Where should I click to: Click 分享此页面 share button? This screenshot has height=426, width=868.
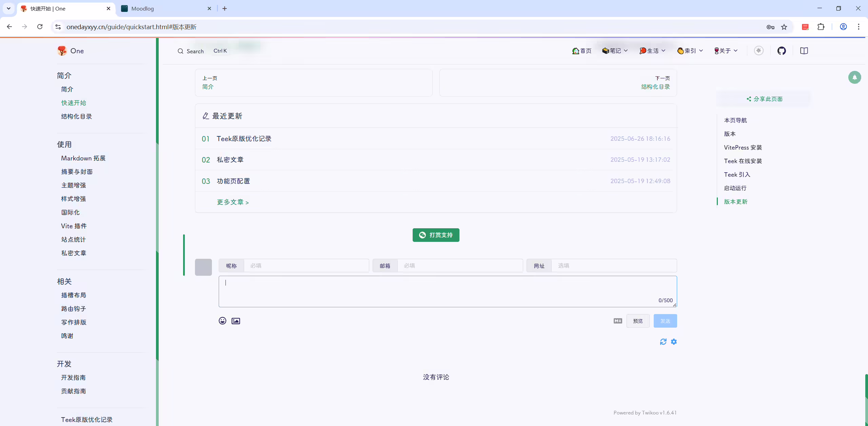click(x=764, y=99)
